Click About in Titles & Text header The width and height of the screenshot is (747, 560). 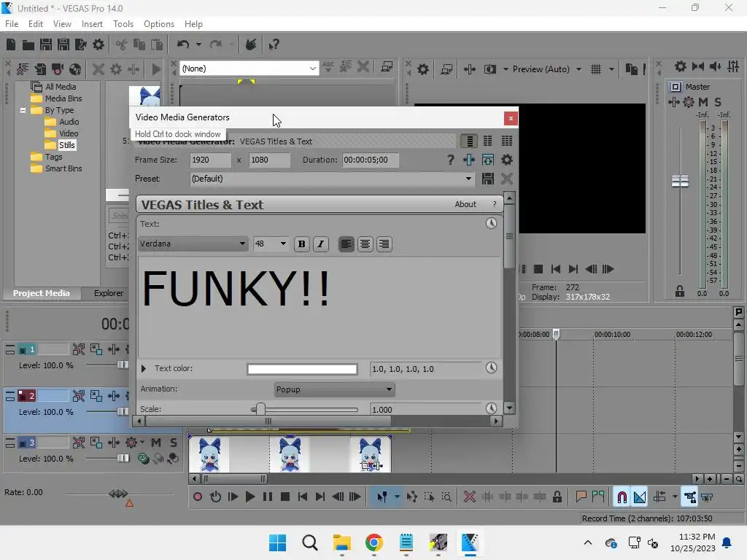tap(465, 204)
